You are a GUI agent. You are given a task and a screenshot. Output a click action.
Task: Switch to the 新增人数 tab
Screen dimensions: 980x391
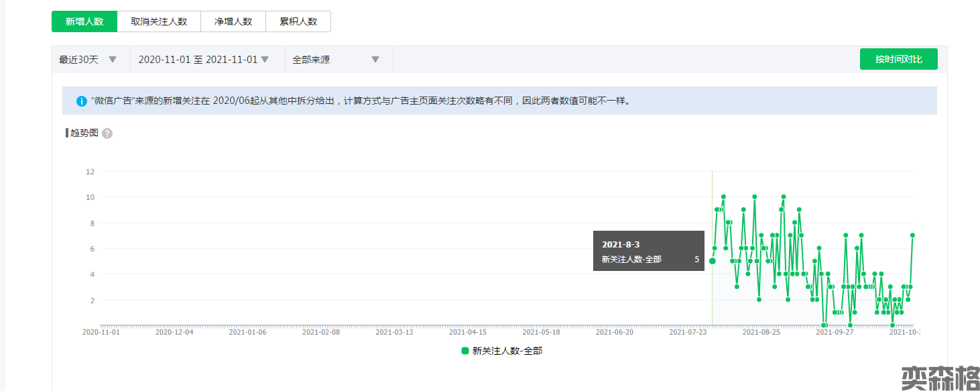coord(84,21)
